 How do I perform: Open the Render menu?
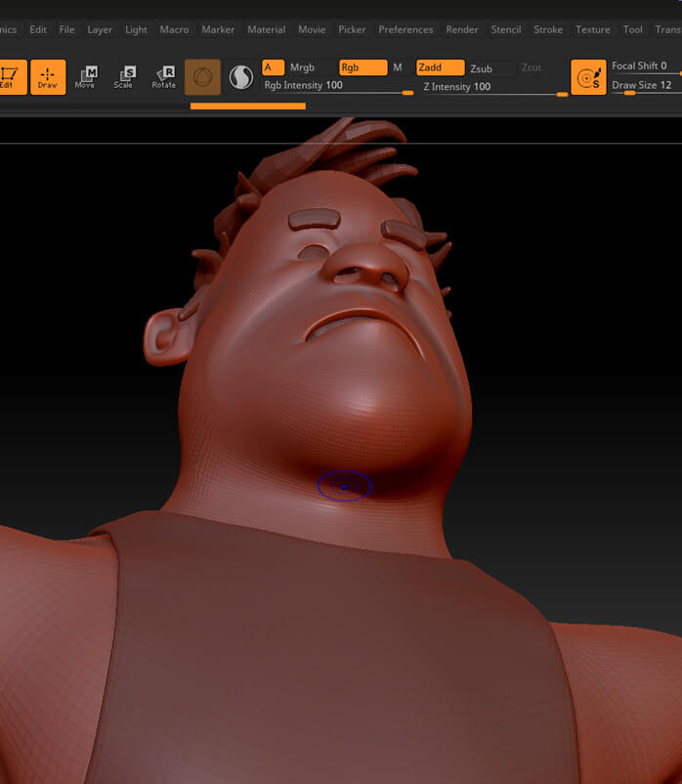[x=462, y=29]
